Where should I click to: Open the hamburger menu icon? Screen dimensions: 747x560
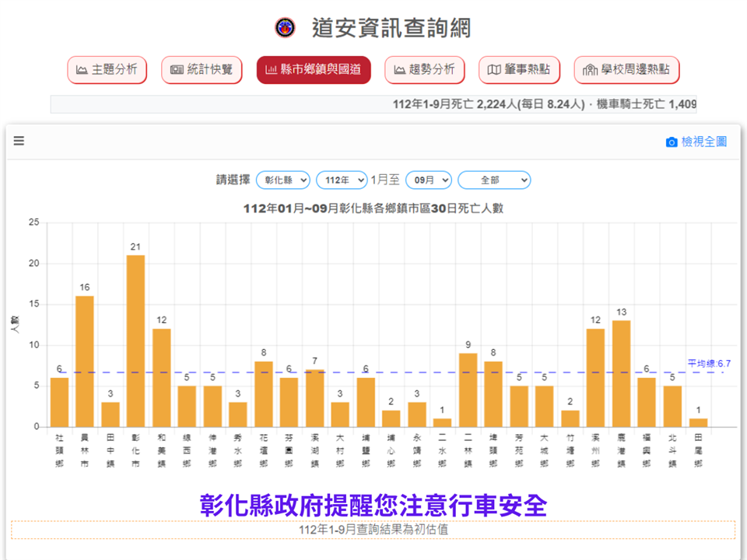[x=19, y=141]
